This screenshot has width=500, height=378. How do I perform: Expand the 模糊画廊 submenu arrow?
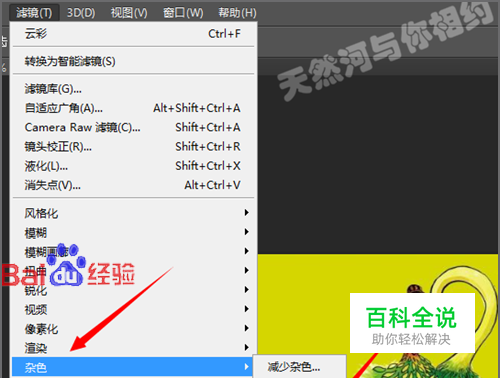[246, 251]
